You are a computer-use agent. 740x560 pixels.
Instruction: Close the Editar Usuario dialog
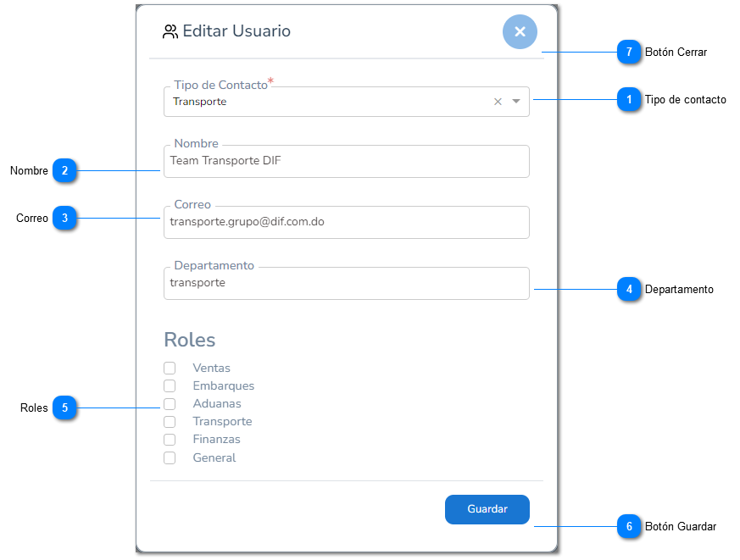pyautogui.click(x=520, y=31)
